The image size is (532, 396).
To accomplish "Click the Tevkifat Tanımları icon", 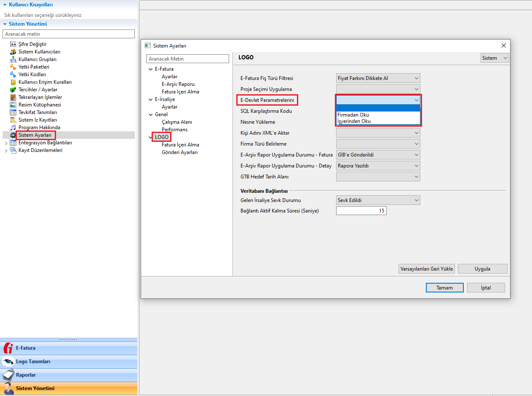I will [x=13, y=112].
